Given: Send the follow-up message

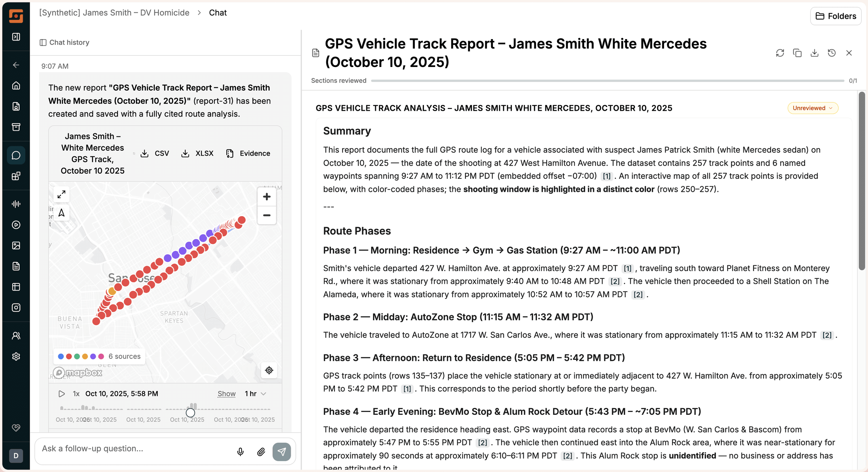Looking at the screenshot, I should [282, 451].
